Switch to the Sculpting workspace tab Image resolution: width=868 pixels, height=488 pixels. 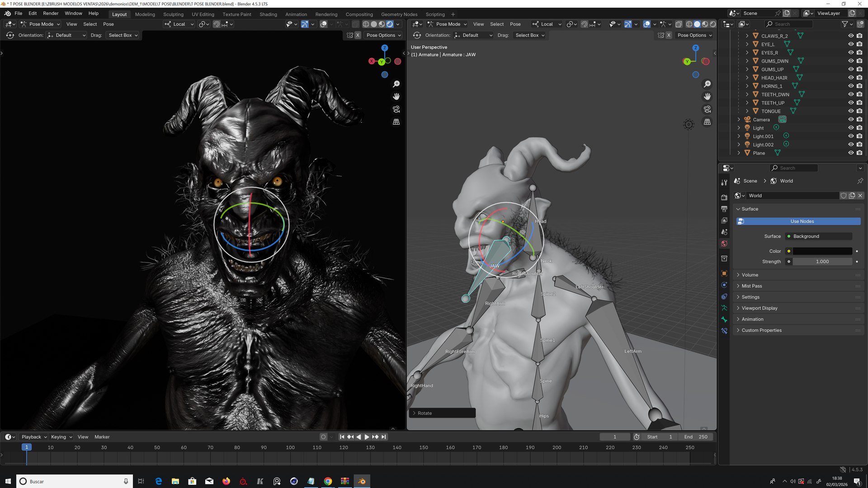[x=173, y=14]
